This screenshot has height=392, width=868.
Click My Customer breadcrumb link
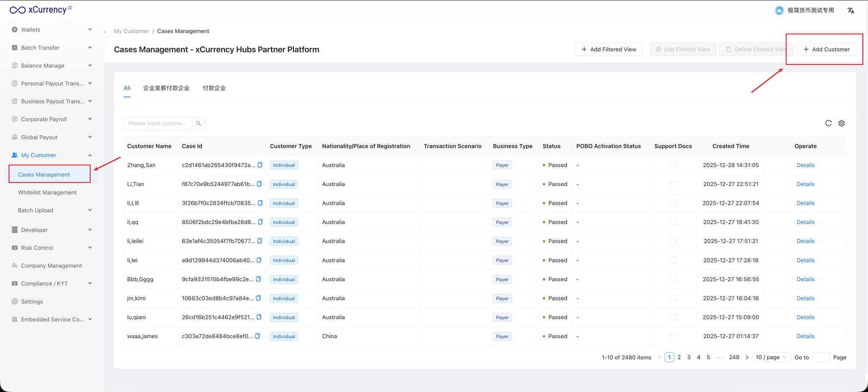tap(131, 31)
